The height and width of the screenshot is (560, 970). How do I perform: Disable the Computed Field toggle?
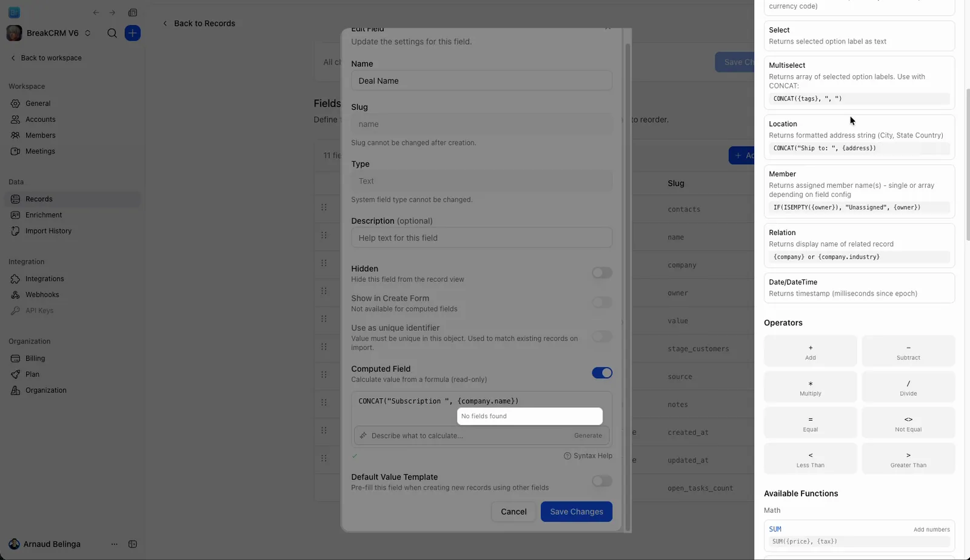(x=602, y=373)
